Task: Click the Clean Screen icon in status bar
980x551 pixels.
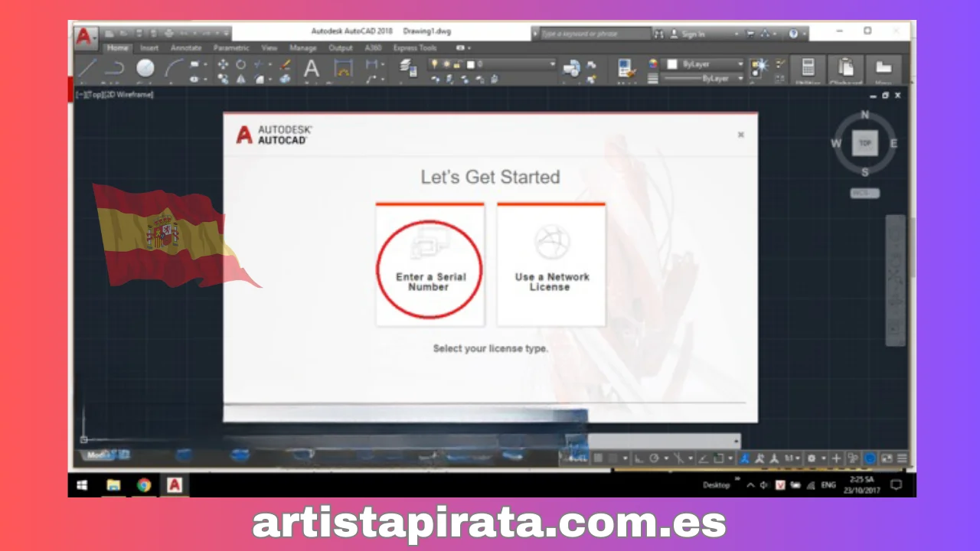Action: (x=887, y=458)
